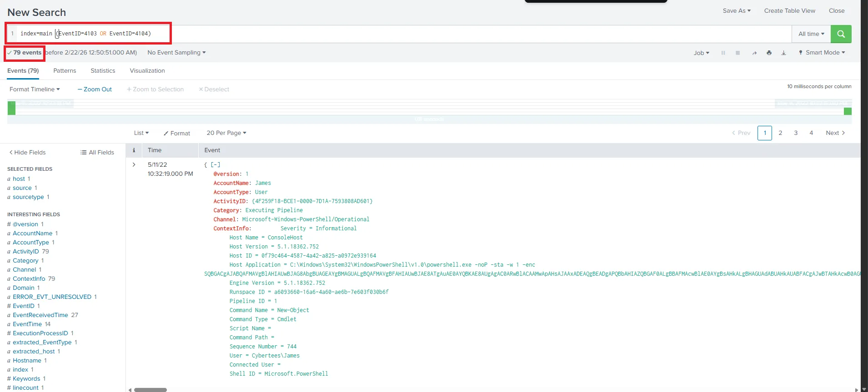Screen dimensions: 868x392
Task: Click the scrollbar right arrow
Action: click(857, 390)
